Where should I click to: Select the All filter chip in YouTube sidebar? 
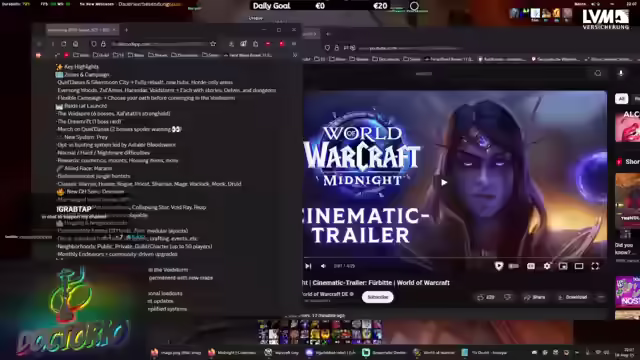pos(621,99)
